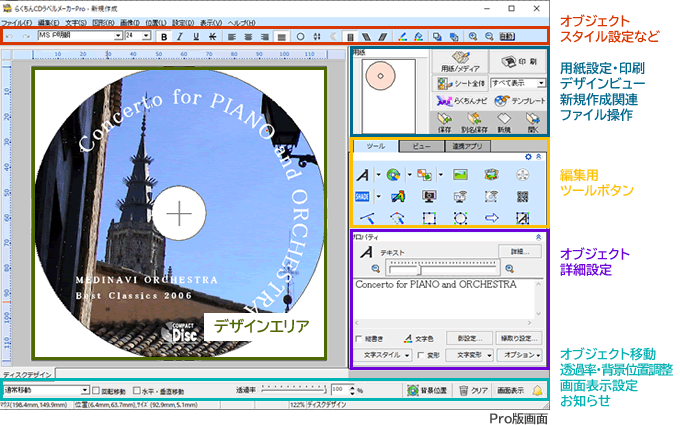680x425 pixels.
Task: Click the QR code tool icon
Action: [522, 196]
